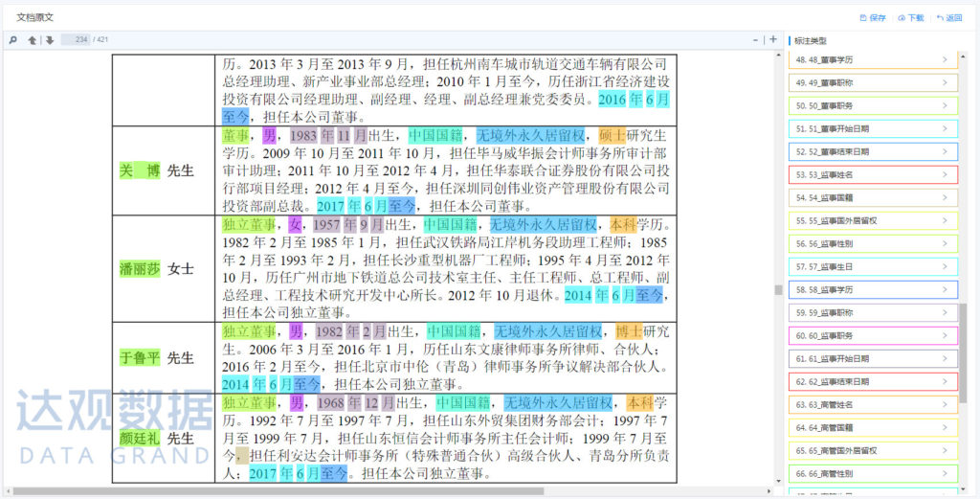Click the highlighted name 潘丽莎
Image resolution: width=980 pixels, height=499 pixels.
140,269
